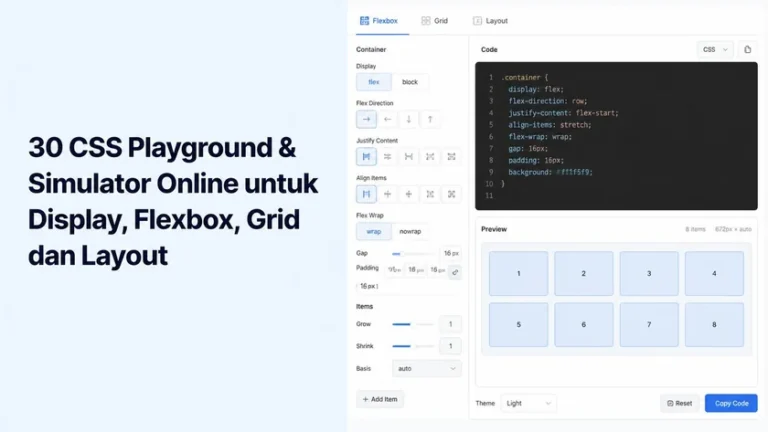768x432 pixels.
Task: Set flex direction to row (right arrow)
Action: [366, 119]
